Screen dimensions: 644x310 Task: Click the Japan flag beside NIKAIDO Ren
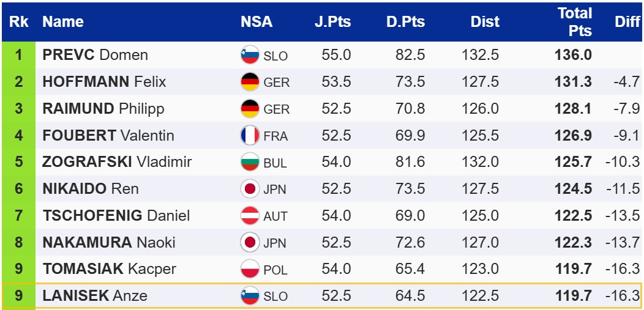tap(250, 189)
